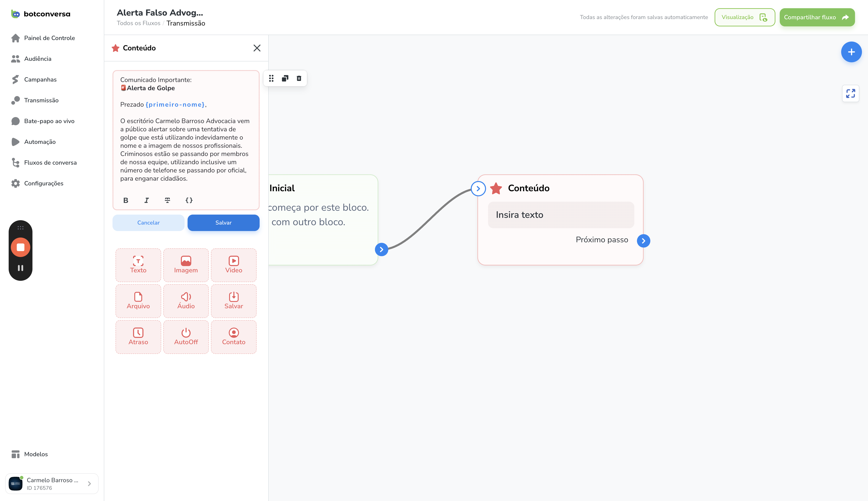Image resolution: width=868 pixels, height=501 pixels.
Task: Add Imagem content block
Action: [186, 265]
